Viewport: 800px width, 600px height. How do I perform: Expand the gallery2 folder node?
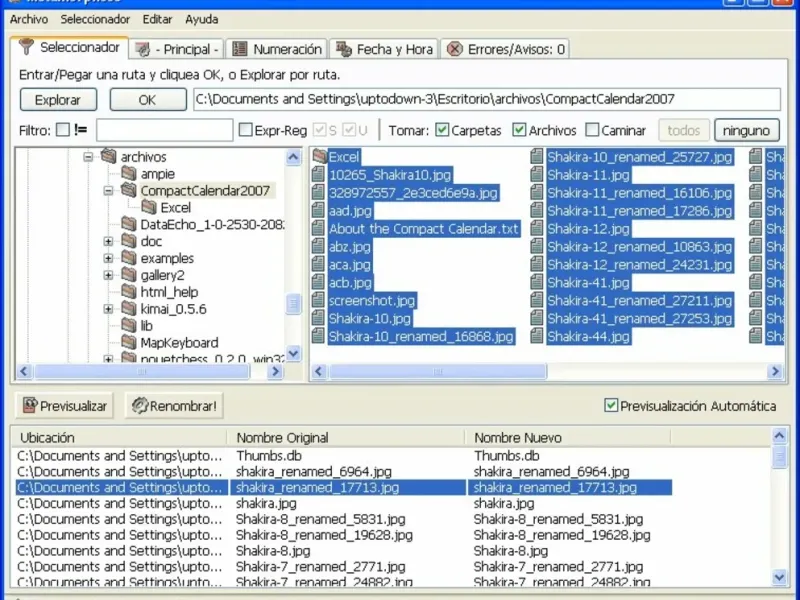(x=108, y=275)
